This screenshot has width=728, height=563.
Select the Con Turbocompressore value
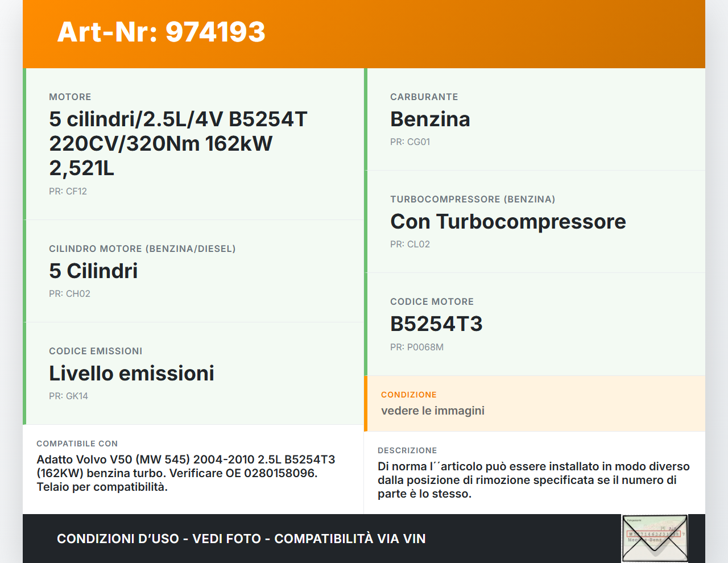[x=507, y=222]
